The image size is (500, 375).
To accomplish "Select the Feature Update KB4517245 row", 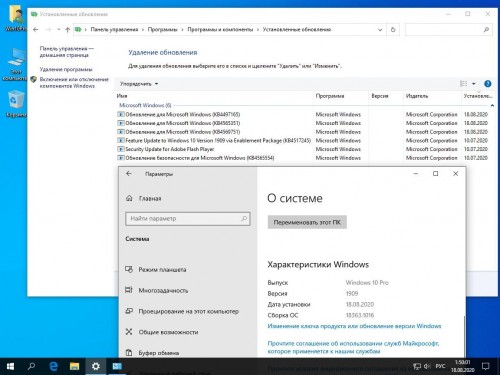I will pyautogui.click(x=303, y=140).
